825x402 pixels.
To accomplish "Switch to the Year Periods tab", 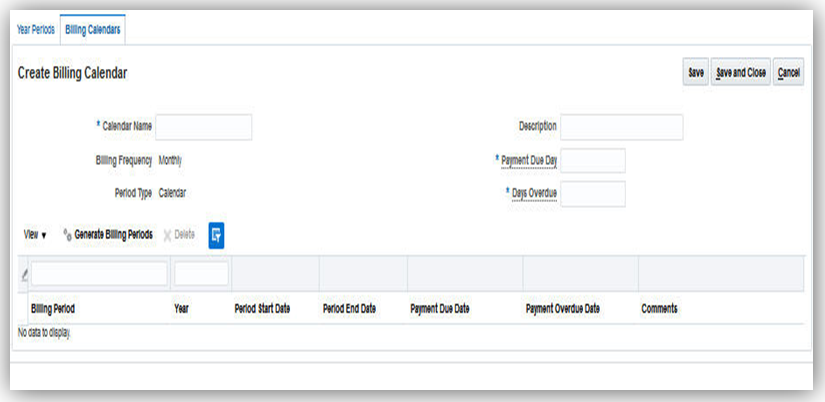I will point(35,29).
